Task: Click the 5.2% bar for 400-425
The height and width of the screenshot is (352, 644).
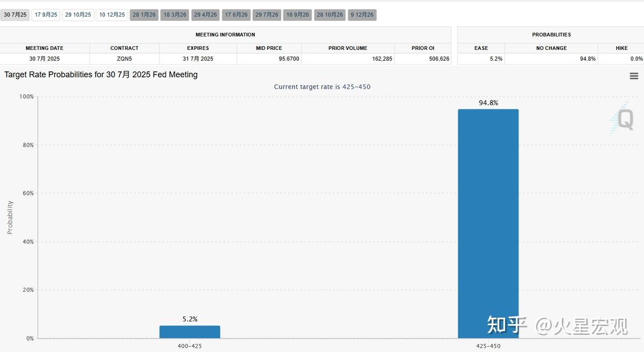Action: point(189,332)
